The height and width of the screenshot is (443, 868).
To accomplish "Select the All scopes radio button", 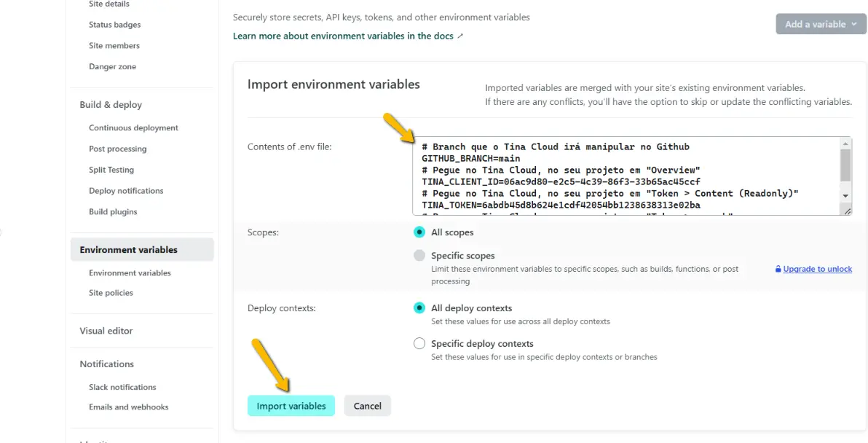I will 419,232.
